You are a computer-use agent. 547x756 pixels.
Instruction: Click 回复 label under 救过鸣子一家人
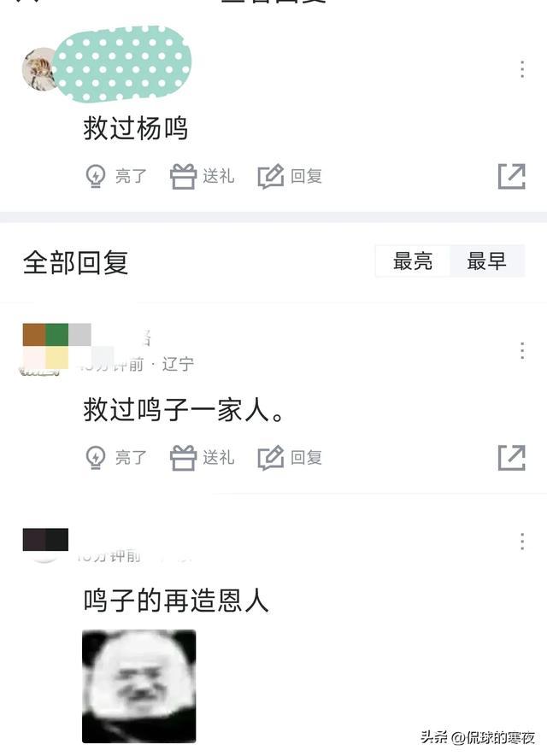(x=306, y=458)
